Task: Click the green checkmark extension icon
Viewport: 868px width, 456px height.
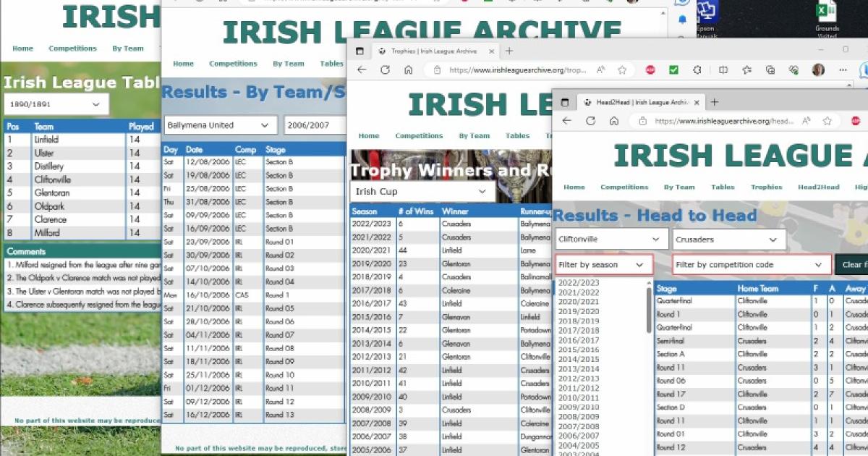Action: point(673,70)
